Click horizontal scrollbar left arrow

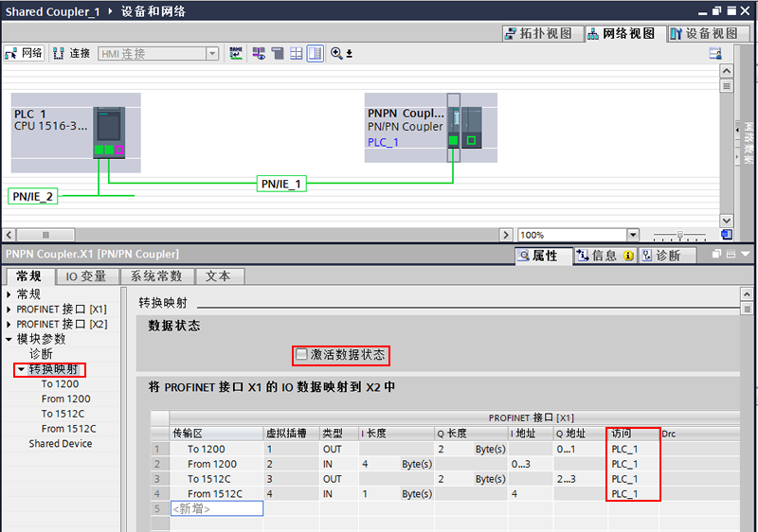tap(9, 235)
